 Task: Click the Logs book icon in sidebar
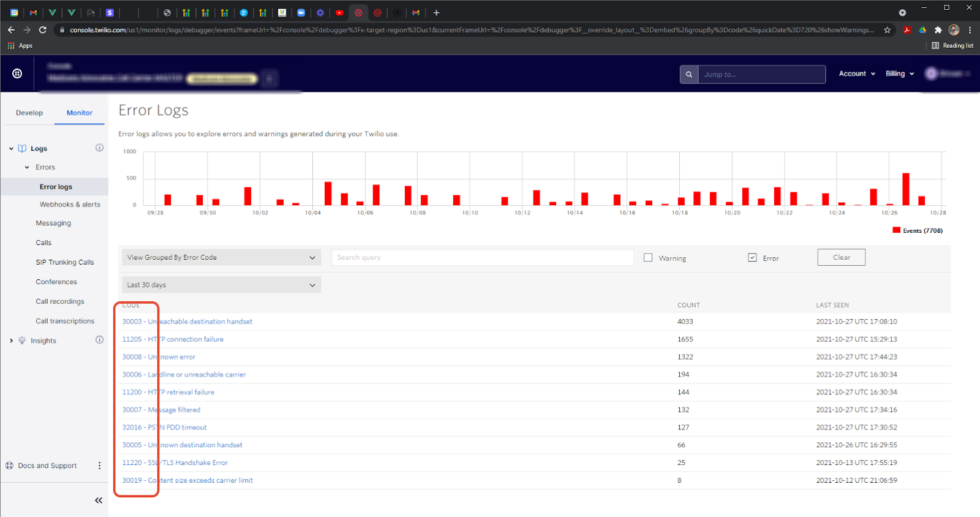22,148
